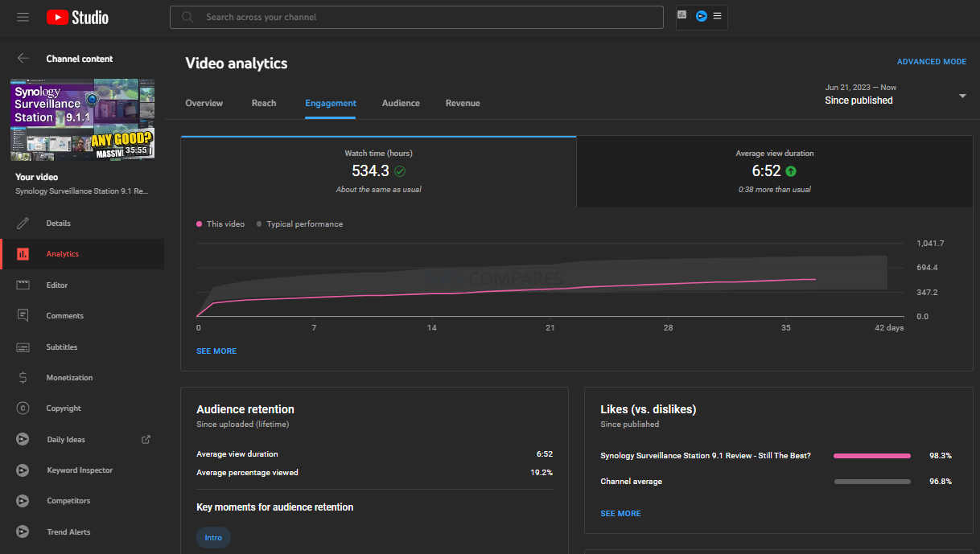Screen dimensions: 980x554
Task: Open the vidIQ stats bar-chart icon in header
Action: pyautogui.click(x=682, y=15)
